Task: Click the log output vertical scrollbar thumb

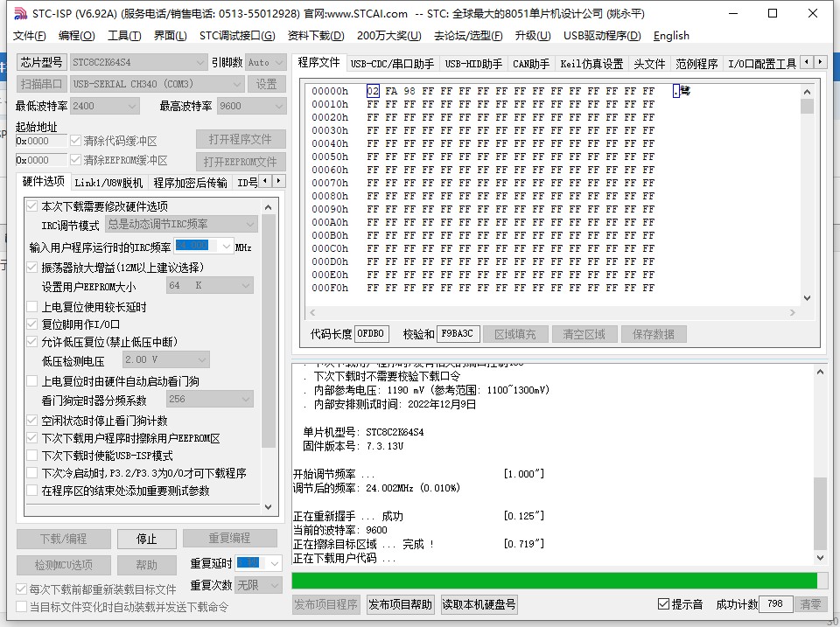Action: (820, 513)
